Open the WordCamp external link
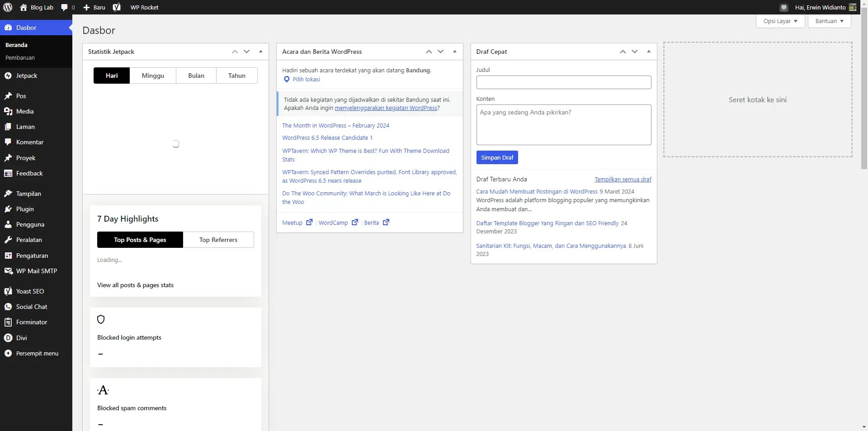This screenshot has height=431, width=868. click(338, 223)
